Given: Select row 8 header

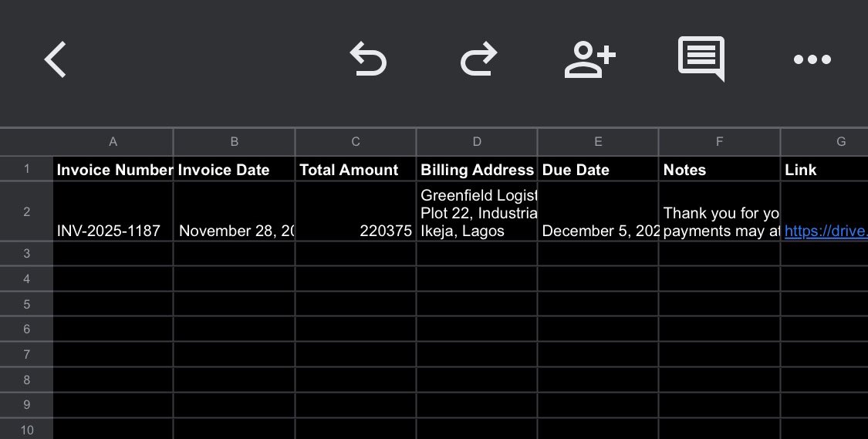Looking at the screenshot, I should click(x=26, y=380).
